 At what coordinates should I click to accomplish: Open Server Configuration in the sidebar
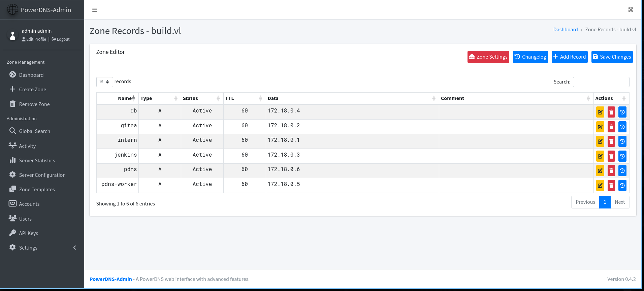[x=42, y=175]
